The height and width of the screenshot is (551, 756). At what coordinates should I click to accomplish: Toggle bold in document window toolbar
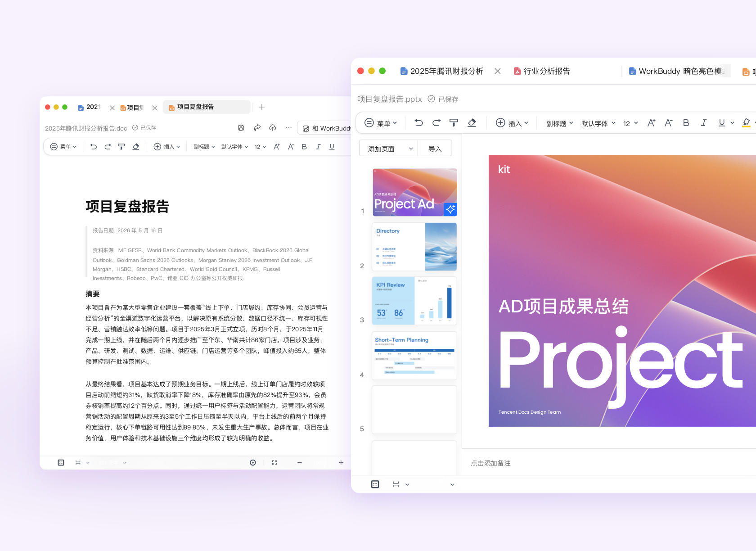click(x=304, y=147)
